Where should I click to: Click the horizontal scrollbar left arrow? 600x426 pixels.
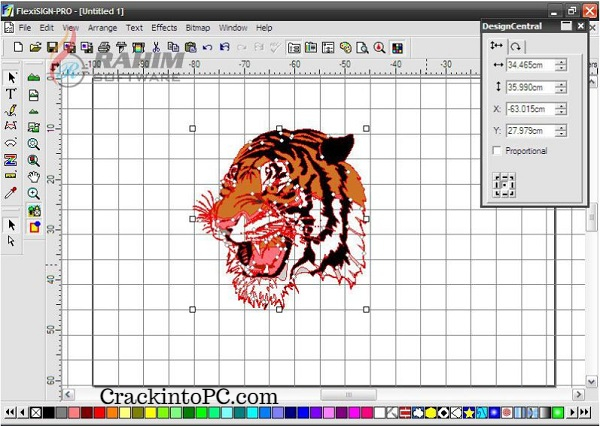click(68, 394)
